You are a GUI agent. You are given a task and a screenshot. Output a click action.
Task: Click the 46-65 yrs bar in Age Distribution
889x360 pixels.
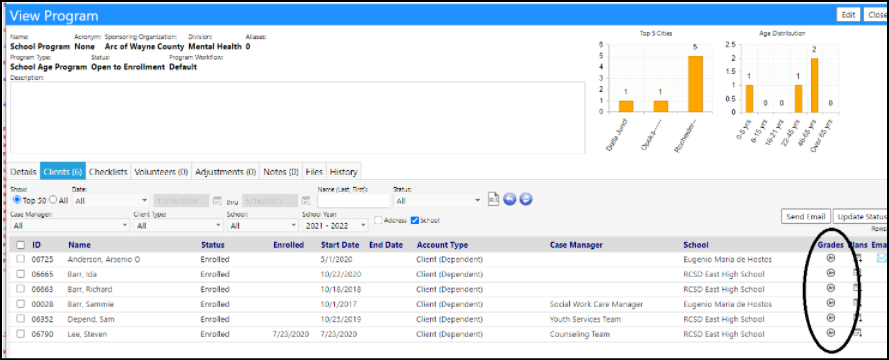814,85
